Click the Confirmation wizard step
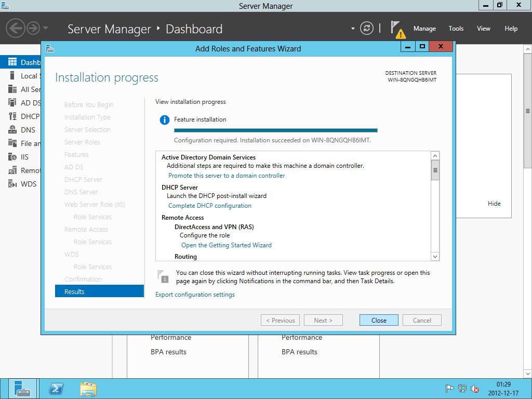The image size is (532, 399). pyautogui.click(x=83, y=279)
